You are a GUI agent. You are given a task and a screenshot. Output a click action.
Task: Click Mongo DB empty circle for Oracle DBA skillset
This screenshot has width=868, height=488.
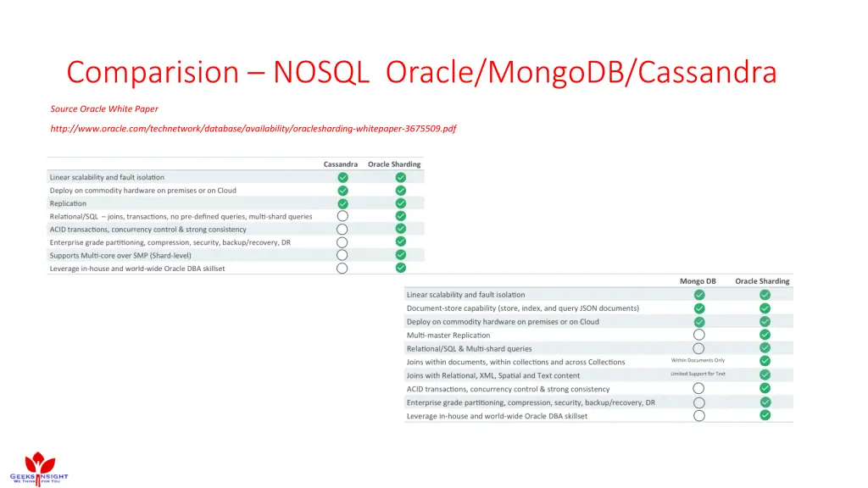point(699,415)
